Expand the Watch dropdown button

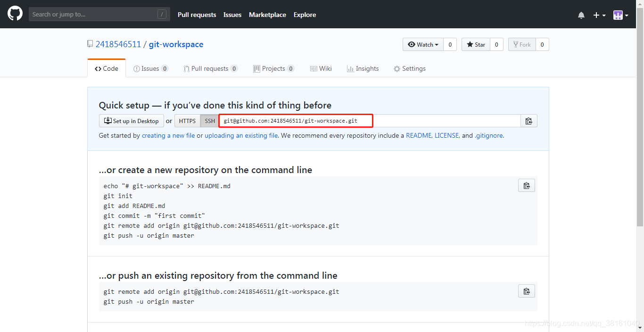click(x=423, y=44)
